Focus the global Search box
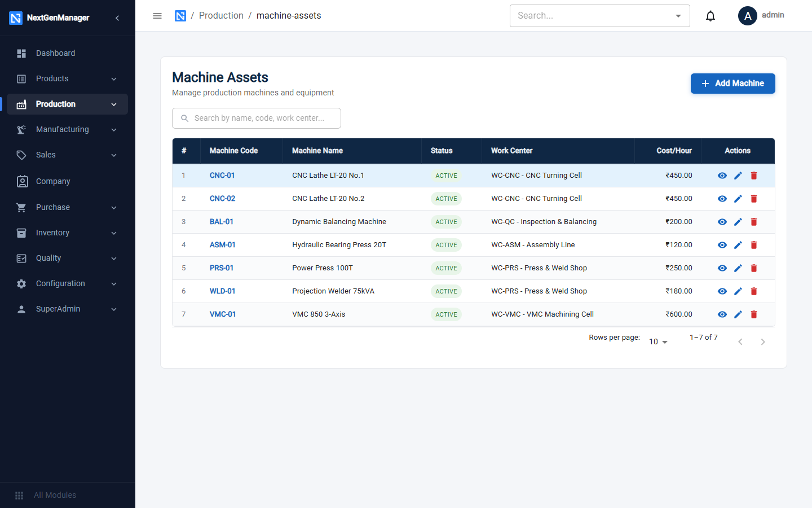Screen dimensions: 812x508 [x=600, y=16]
